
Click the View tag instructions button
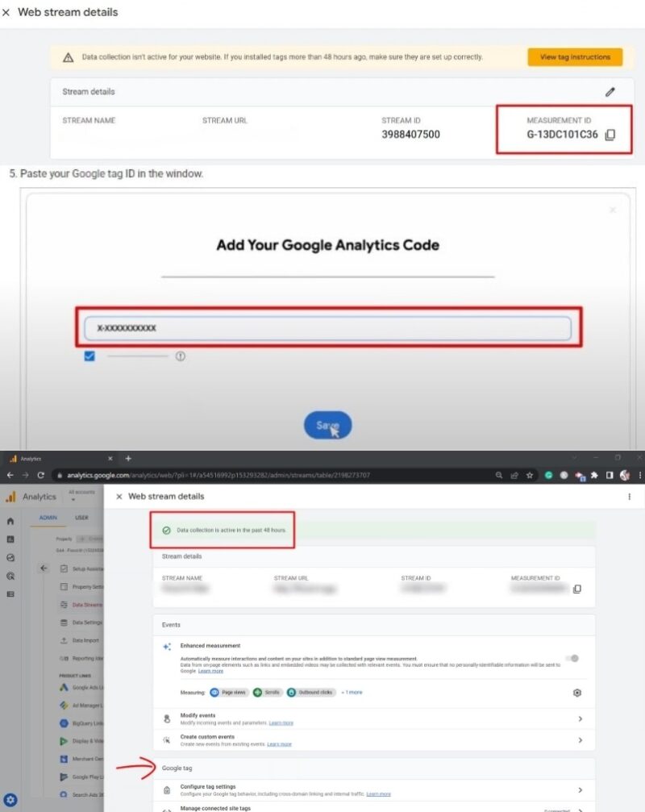tap(575, 57)
